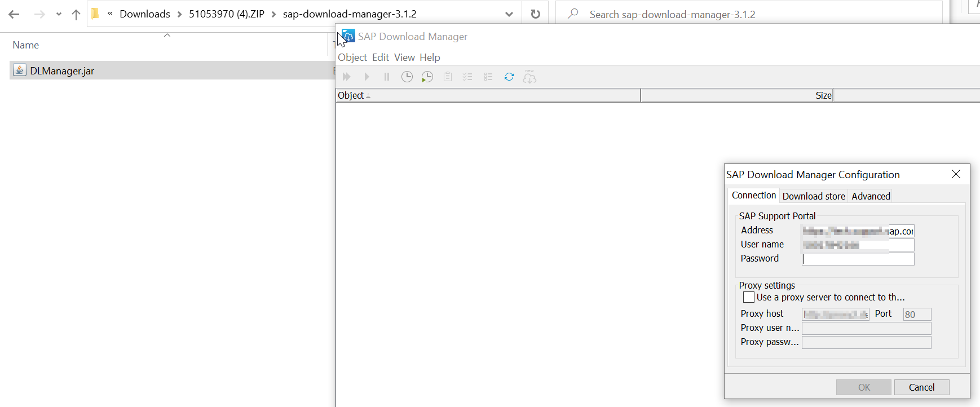This screenshot has height=407, width=980.
Task: Click sap-download-manager-3.1.2 breadcrumb segment
Action: click(350, 14)
